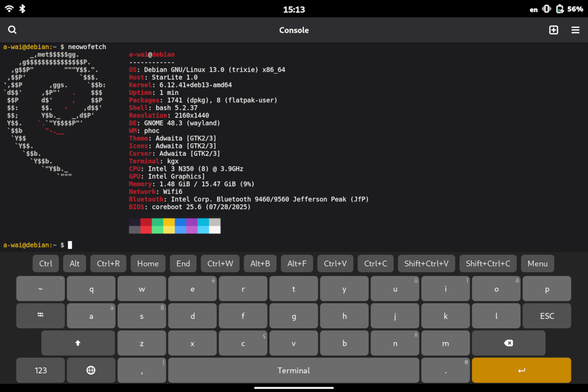Tap Shift+Ctrl+V shortcut key
This screenshot has width=588, height=392.
tap(426, 263)
